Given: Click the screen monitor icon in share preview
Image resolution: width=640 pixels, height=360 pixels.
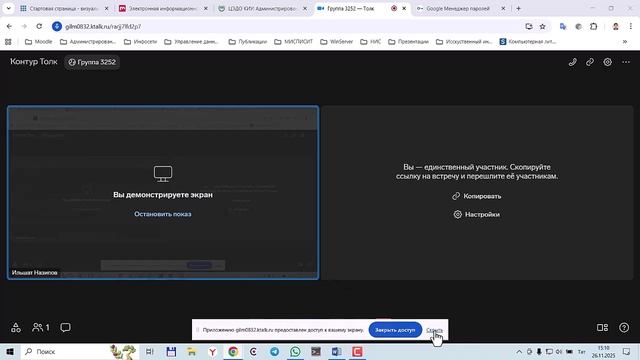Looking at the screenshot, I should (x=163, y=174).
